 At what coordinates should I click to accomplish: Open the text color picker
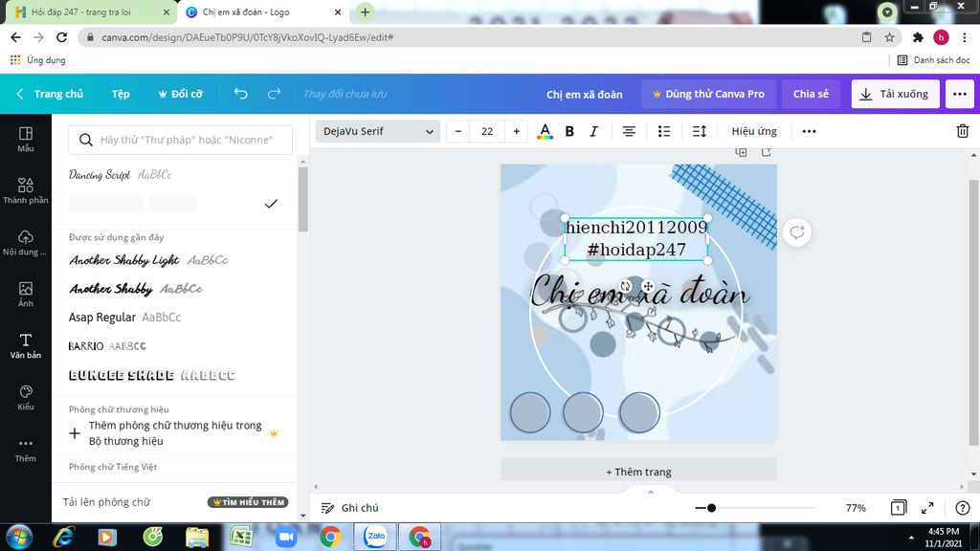[545, 131]
